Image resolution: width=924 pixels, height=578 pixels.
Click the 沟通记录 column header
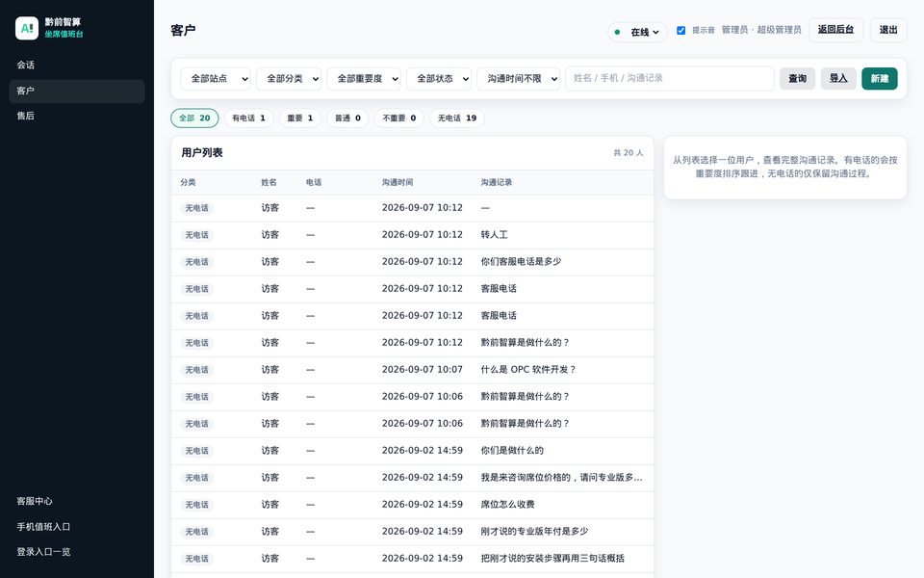[497, 182]
